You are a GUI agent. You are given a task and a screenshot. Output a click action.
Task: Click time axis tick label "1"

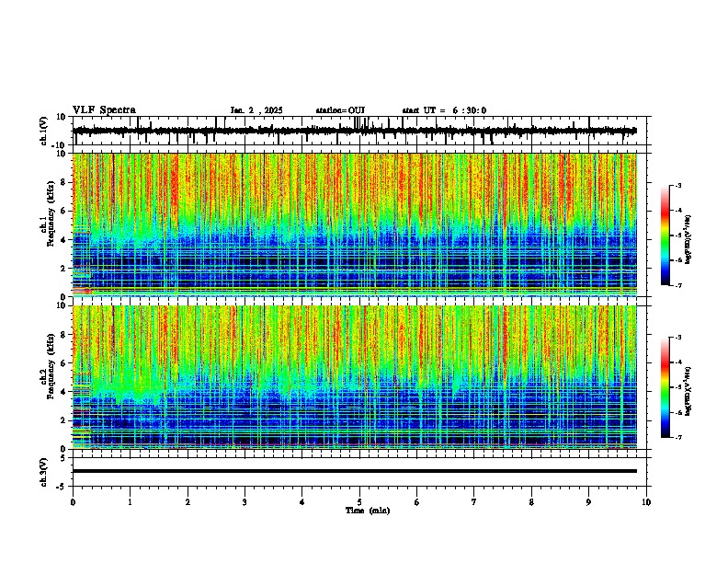click(x=130, y=502)
